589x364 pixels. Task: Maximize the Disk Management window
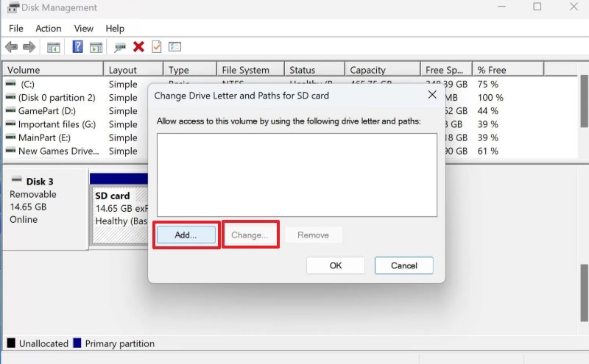pos(537,7)
